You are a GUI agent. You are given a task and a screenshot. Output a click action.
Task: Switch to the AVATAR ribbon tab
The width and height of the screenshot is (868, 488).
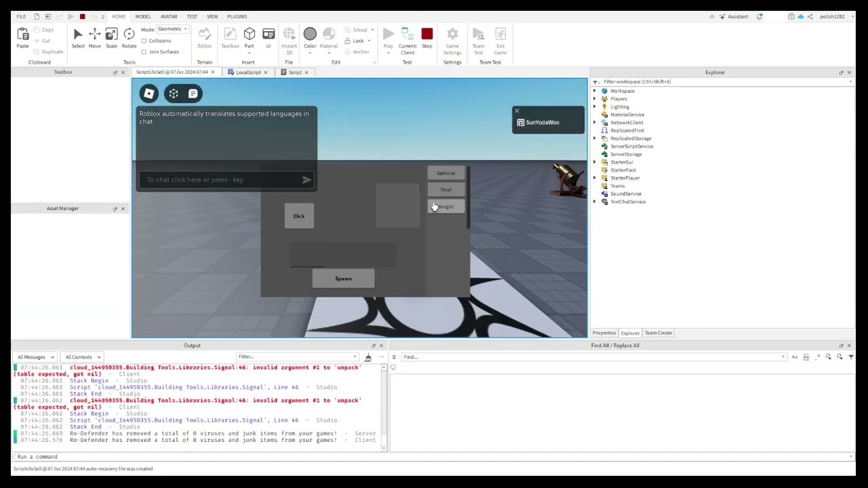[x=169, y=16]
